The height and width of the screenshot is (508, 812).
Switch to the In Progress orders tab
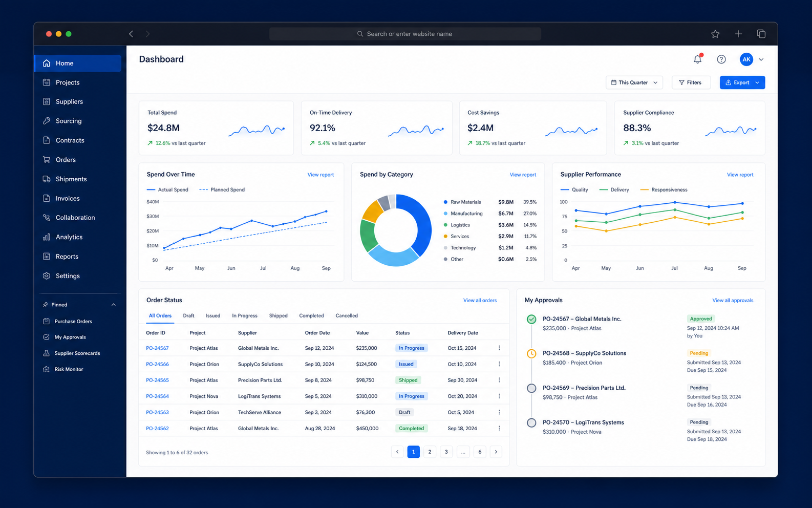pos(245,316)
